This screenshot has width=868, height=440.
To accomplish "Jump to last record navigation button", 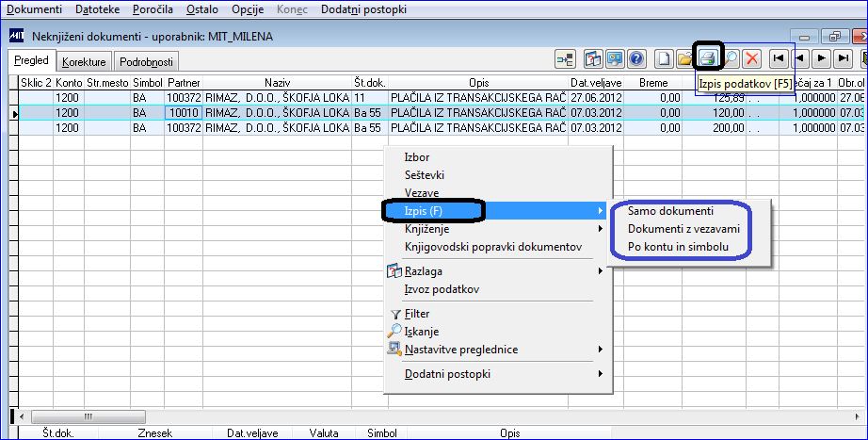I will (x=844, y=58).
